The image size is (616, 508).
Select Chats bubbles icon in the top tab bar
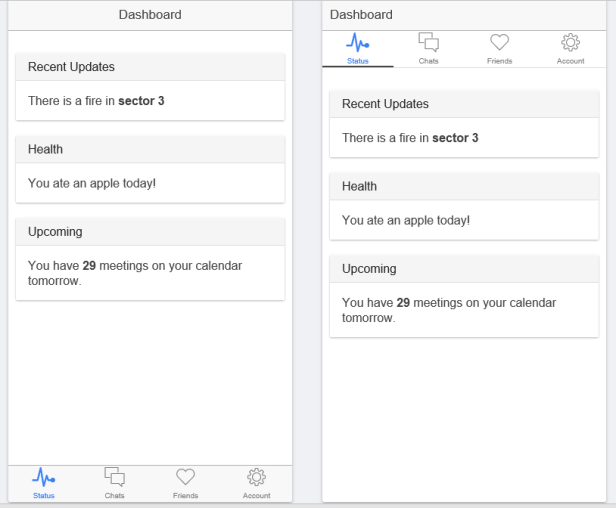click(428, 42)
